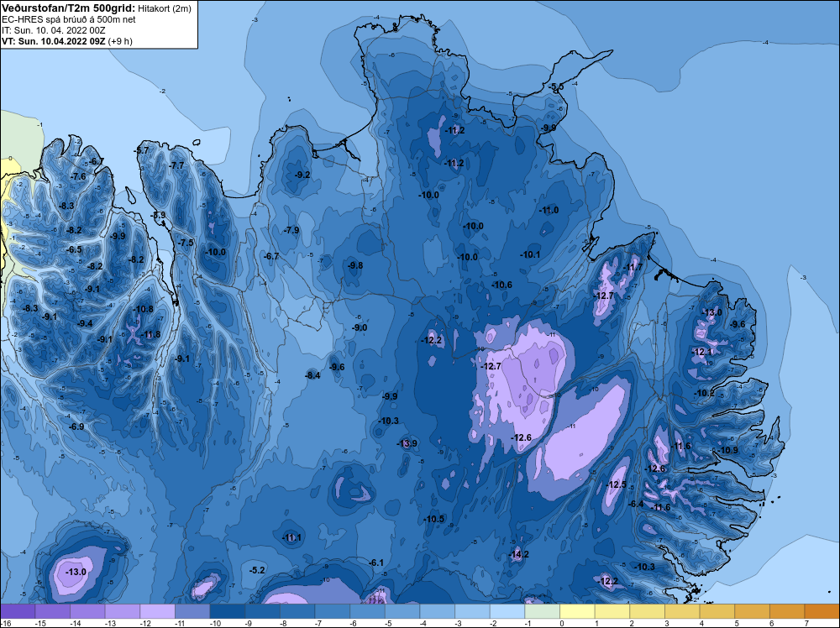This screenshot has width=840, height=628.
Task: Pick the yellow legend swatch between 0 and 1
Action: (x=578, y=611)
